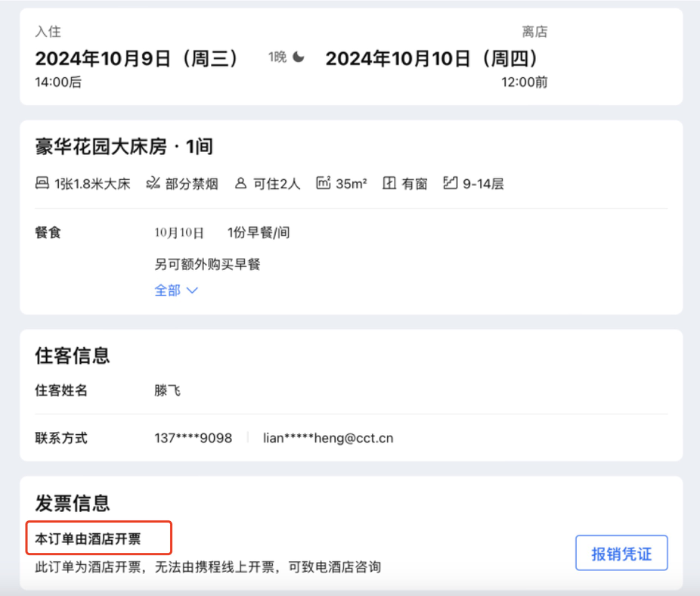Click the bed icon for 1张1.8米大床

[x=42, y=183]
